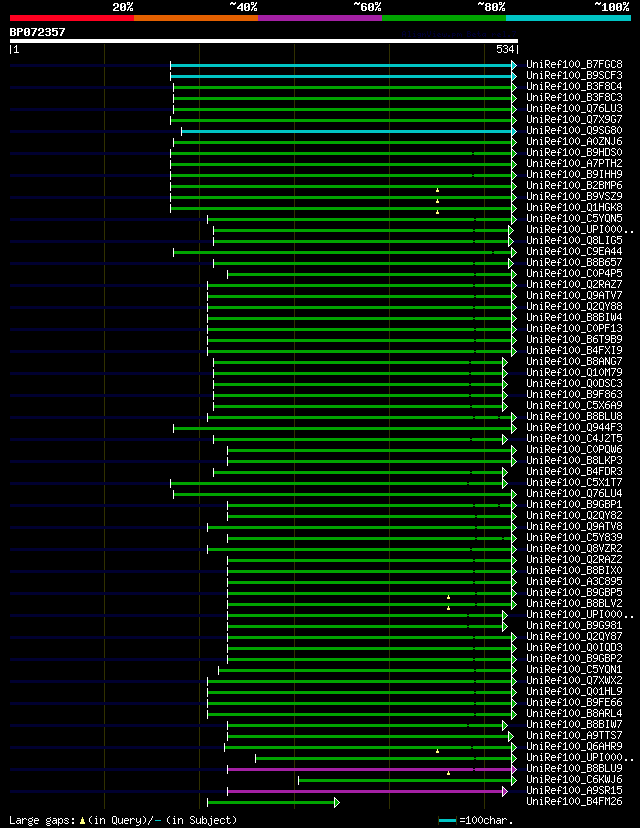The width and height of the screenshot is (640, 828).
Task: Click hit label UniRef100_A7PTH2
Action: [574, 163]
